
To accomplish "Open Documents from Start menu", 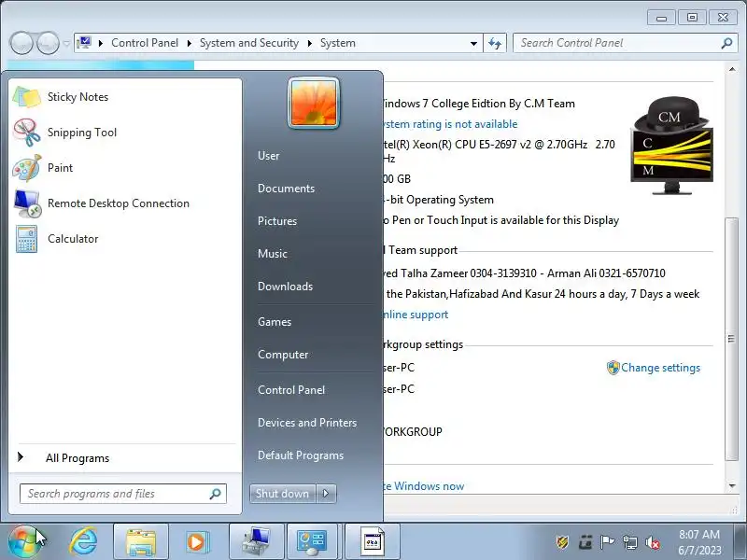I will tap(286, 189).
